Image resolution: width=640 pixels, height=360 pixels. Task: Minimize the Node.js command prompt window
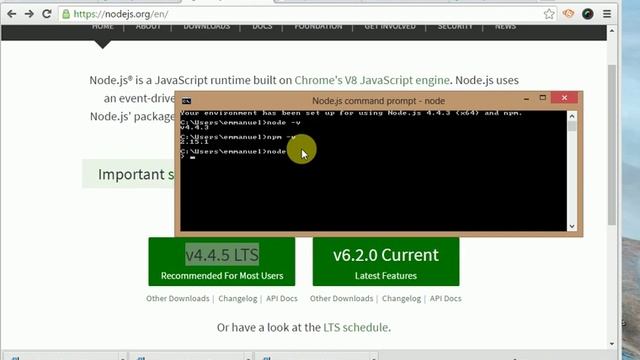[526, 98]
